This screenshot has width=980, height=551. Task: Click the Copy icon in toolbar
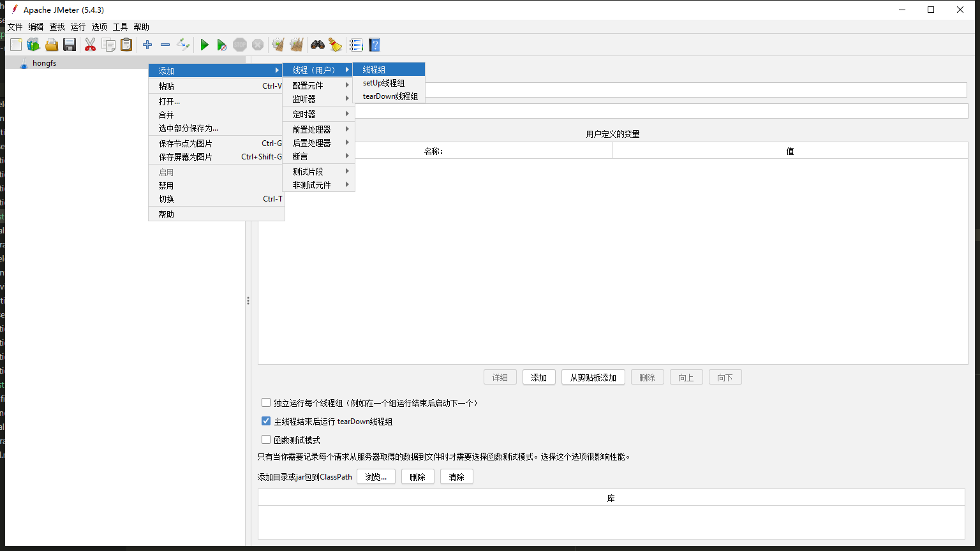click(108, 45)
